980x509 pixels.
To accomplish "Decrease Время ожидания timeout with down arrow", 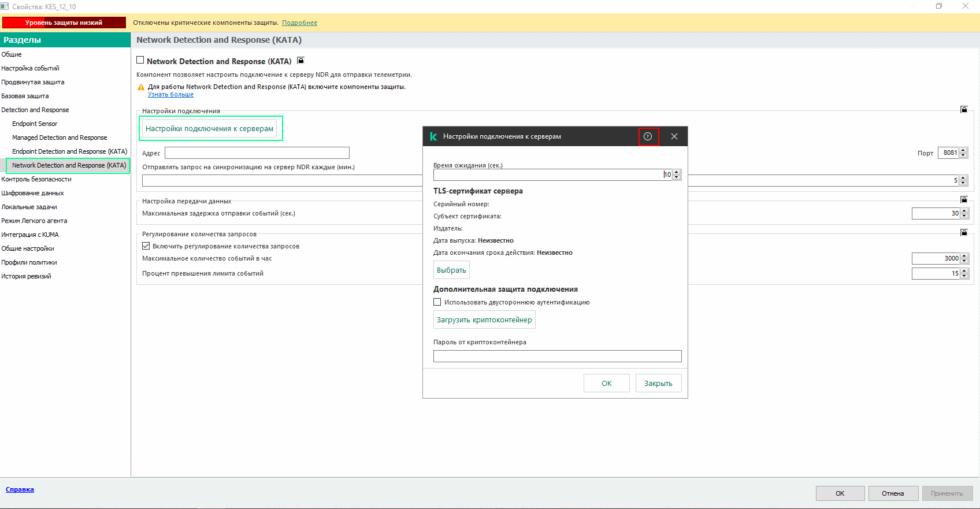I will [677, 177].
